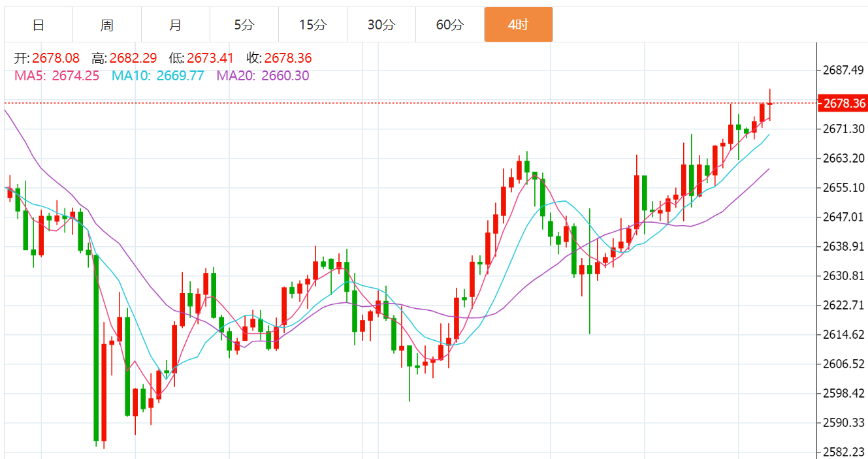Image resolution: width=868 pixels, height=459 pixels.
Task: Click the MA5: 2674.25 indicator label
Action: [x=57, y=76]
